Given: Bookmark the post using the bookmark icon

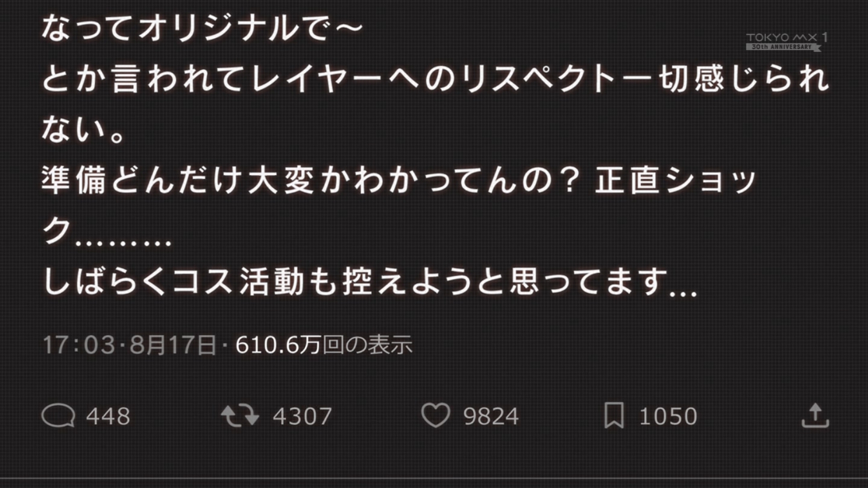Looking at the screenshot, I should point(614,416).
